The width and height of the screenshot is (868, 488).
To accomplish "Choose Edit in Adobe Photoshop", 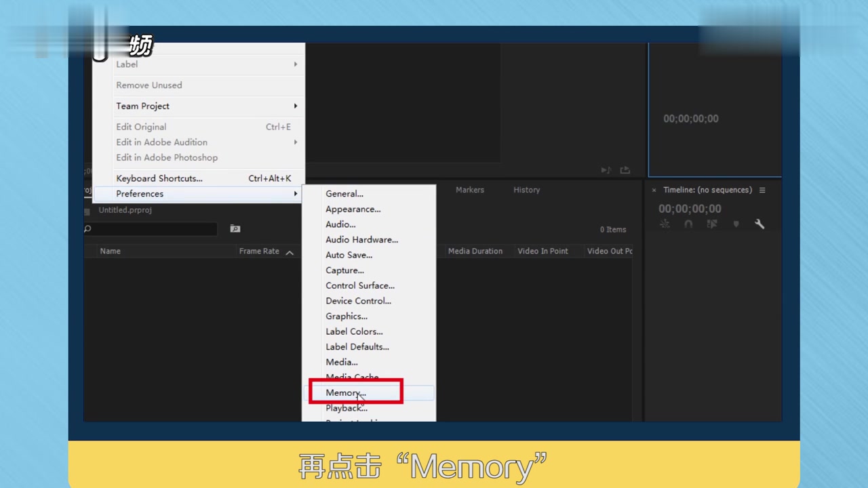I will [167, 158].
